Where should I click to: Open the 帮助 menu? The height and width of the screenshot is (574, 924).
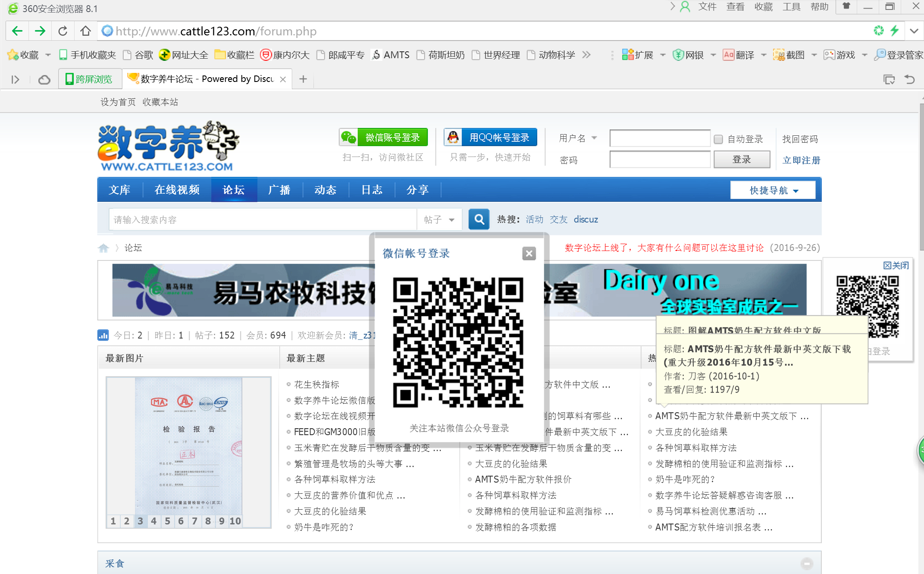[x=820, y=6]
